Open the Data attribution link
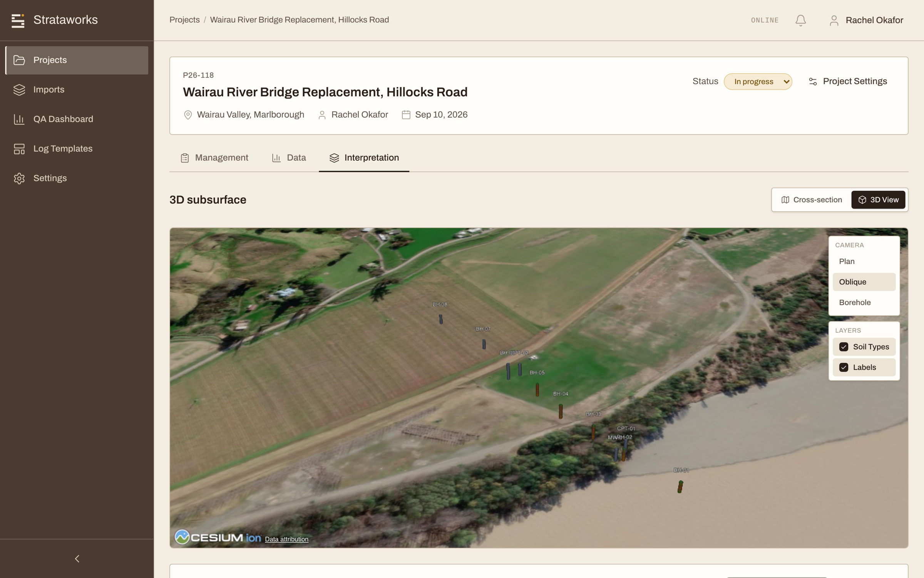 [x=286, y=539]
